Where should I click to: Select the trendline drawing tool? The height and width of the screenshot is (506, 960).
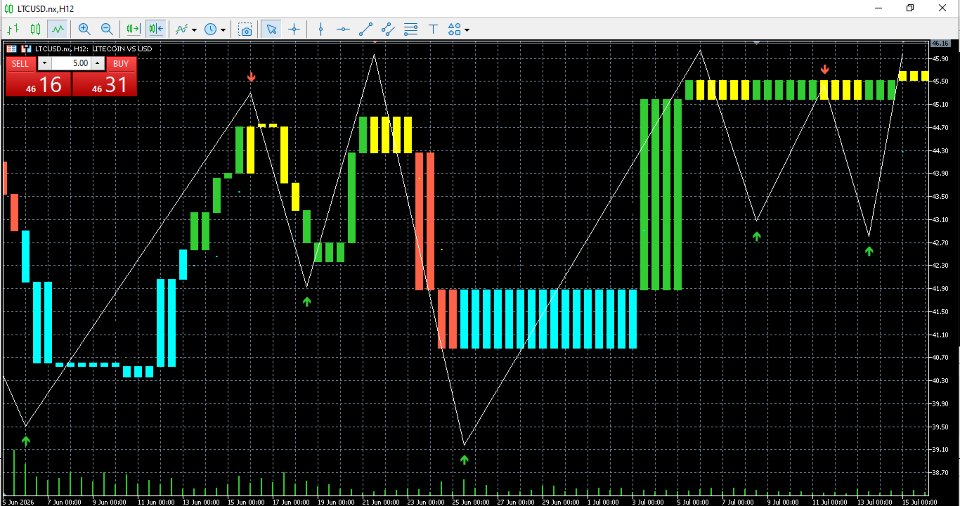[366, 29]
